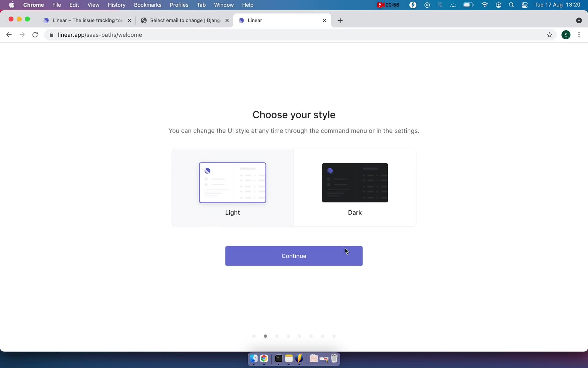Click the new tab button

pyautogui.click(x=340, y=20)
